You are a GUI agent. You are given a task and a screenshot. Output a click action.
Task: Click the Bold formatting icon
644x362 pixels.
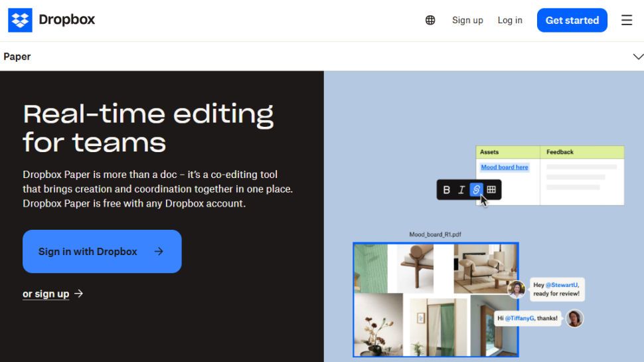[446, 190]
